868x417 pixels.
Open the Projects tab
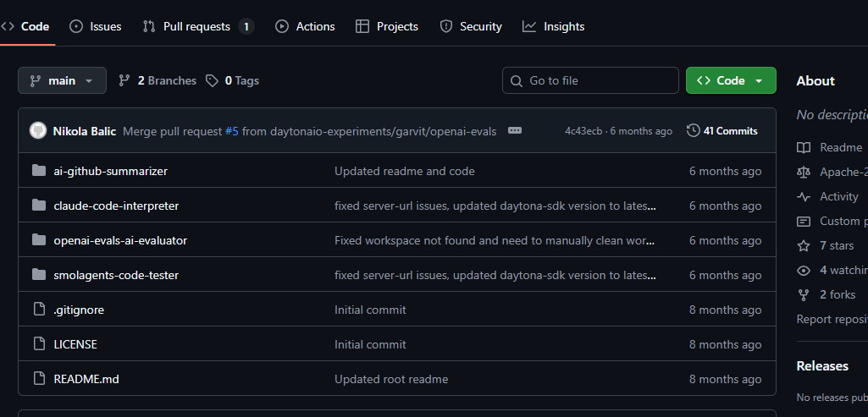click(x=386, y=26)
